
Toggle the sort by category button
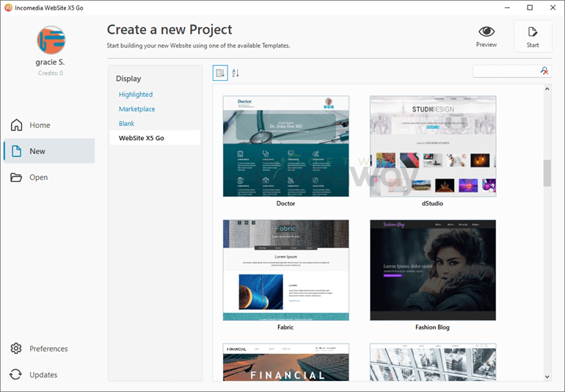point(220,73)
